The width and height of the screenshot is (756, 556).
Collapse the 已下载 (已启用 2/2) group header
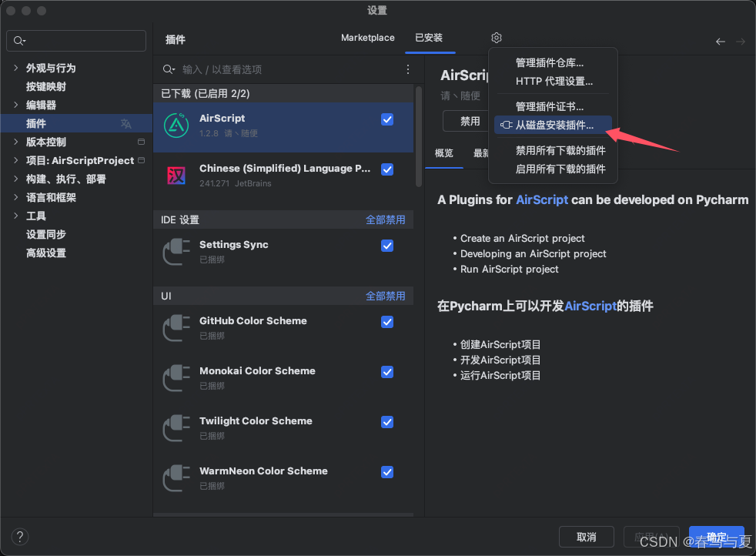[x=283, y=93]
